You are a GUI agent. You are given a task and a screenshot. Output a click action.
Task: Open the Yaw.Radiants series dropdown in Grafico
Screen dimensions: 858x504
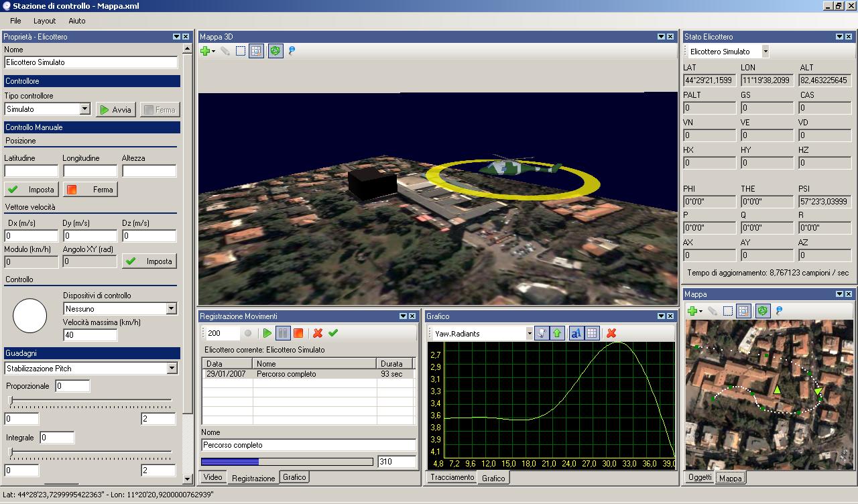tap(529, 333)
